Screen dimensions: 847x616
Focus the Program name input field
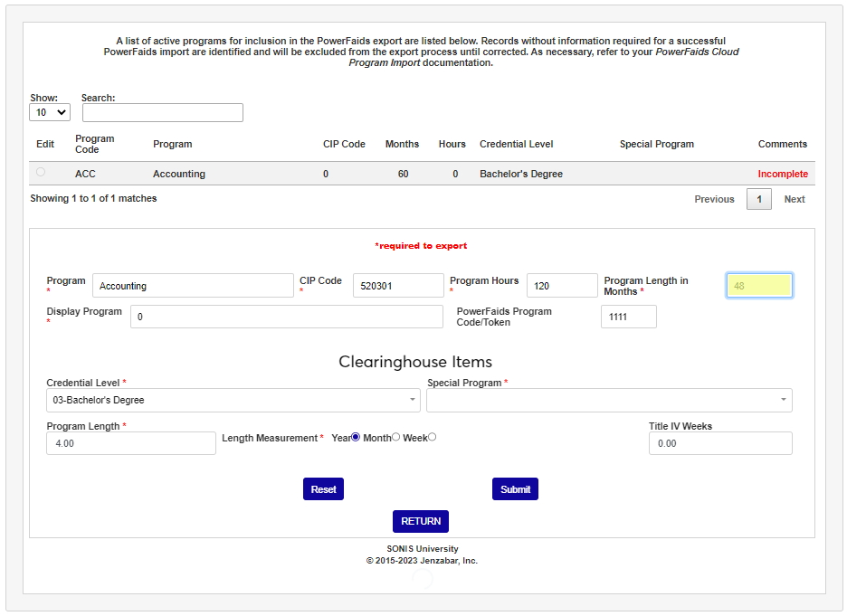pos(193,286)
